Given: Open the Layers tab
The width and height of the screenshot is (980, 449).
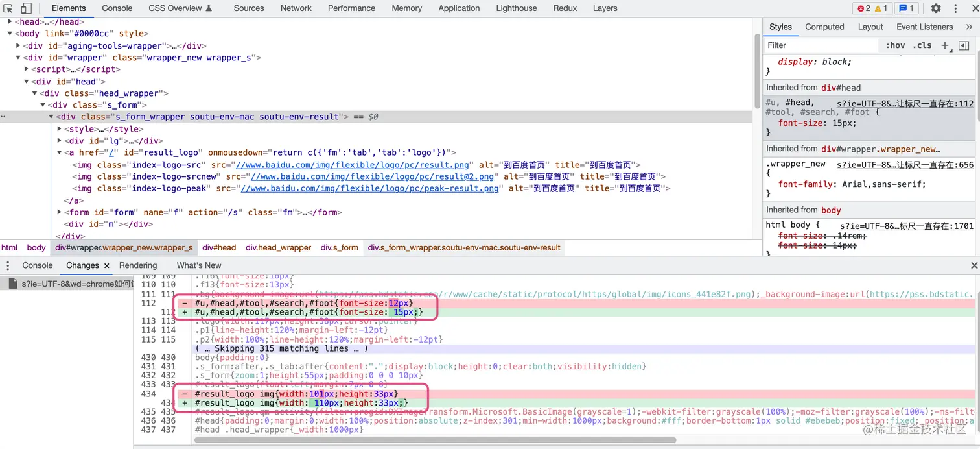Looking at the screenshot, I should tap(605, 8).
